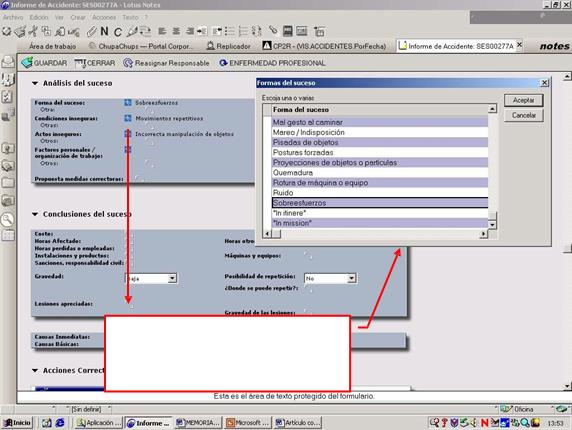
Task: Click Cancelar in Formas del suceso dialog
Action: pos(523,116)
